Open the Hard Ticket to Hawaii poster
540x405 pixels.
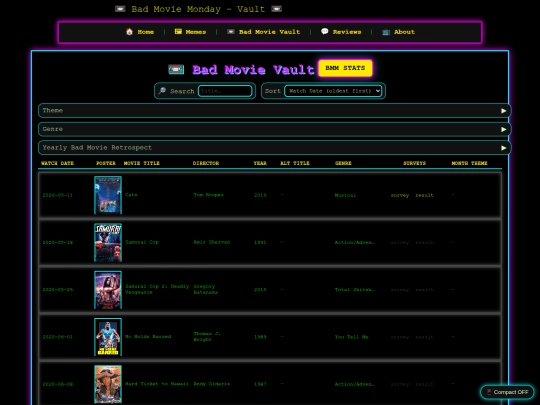[108, 384]
